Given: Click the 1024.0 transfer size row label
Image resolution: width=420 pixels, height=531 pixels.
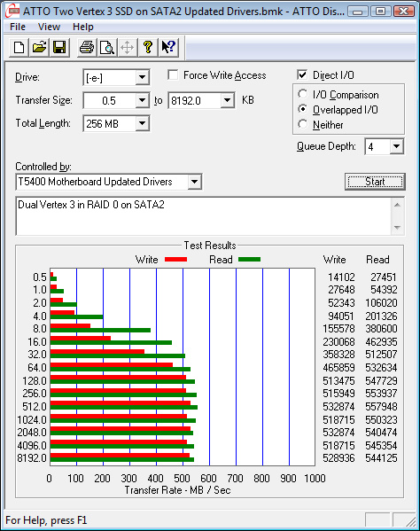Looking at the screenshot, I should pos(32,420).
